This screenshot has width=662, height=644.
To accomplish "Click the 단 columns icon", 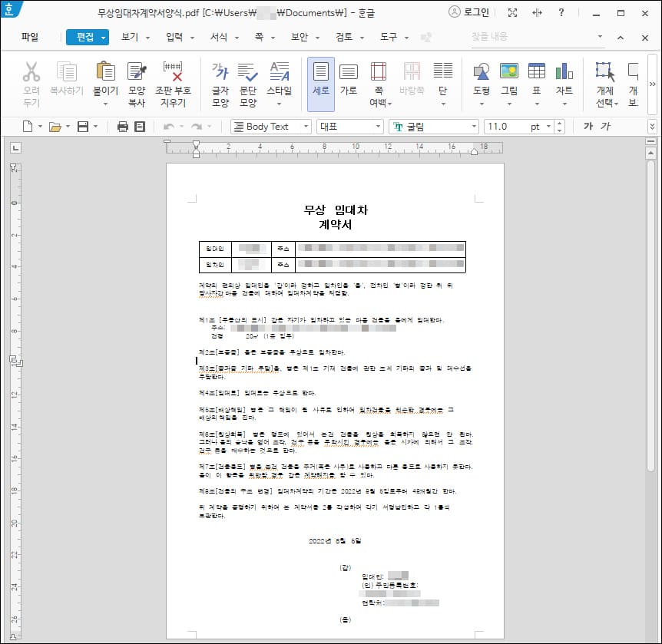I will pyautogui.click(x=443, y=70).
